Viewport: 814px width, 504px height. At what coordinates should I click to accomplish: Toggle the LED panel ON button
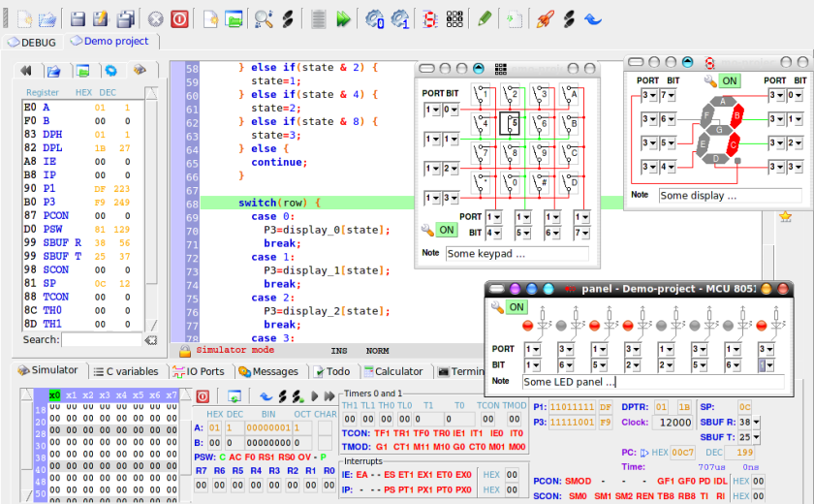(517, 307)
